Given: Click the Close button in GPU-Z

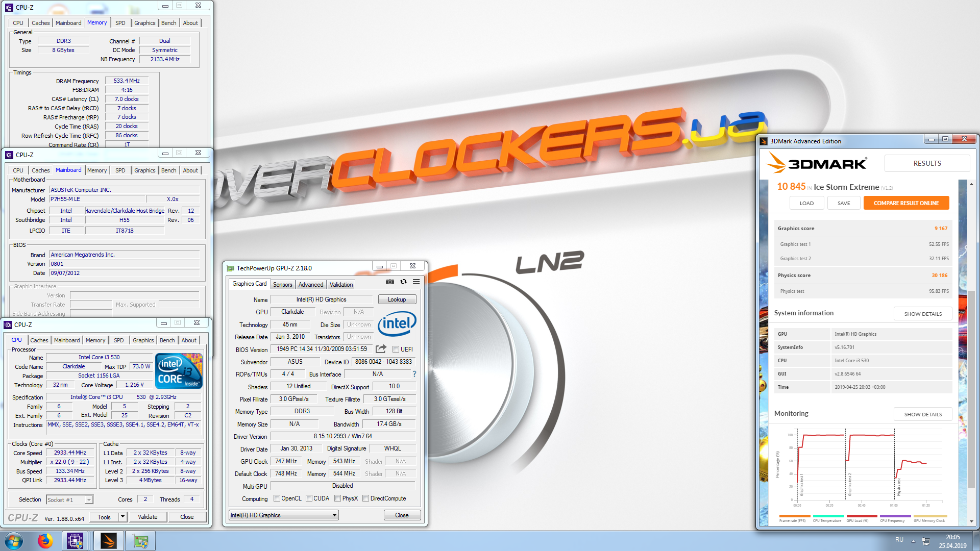Looking at the screenshot, I should (402, 515).
